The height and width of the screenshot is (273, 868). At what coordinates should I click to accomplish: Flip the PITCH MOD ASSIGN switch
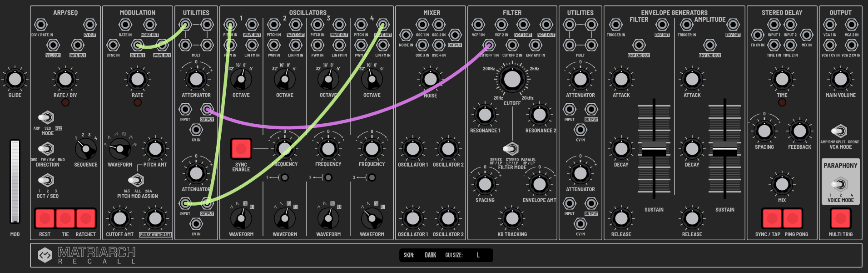[136, 180]
